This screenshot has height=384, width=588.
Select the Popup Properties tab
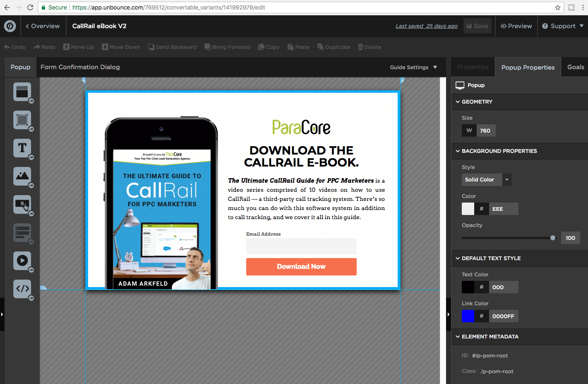click(528, 67)
